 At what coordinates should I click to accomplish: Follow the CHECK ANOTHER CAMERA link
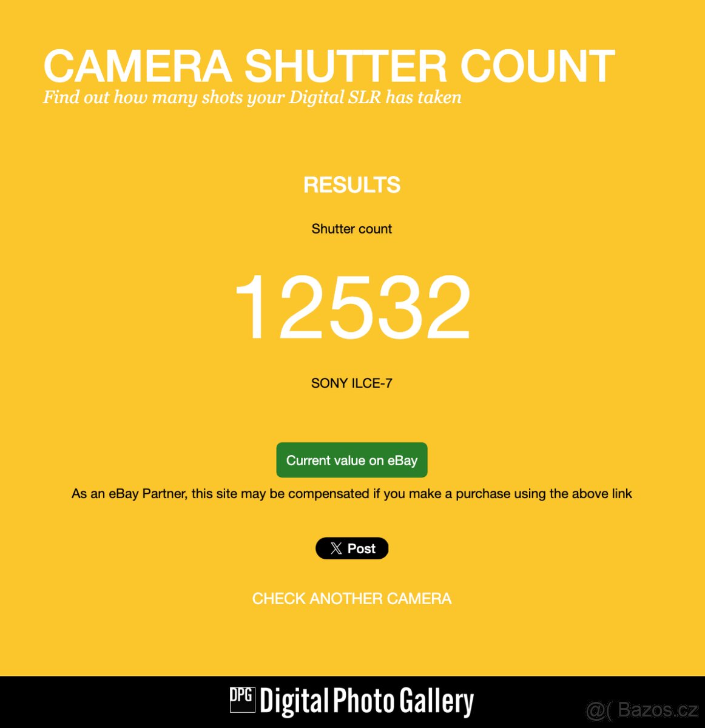click(x=352, y=599)
